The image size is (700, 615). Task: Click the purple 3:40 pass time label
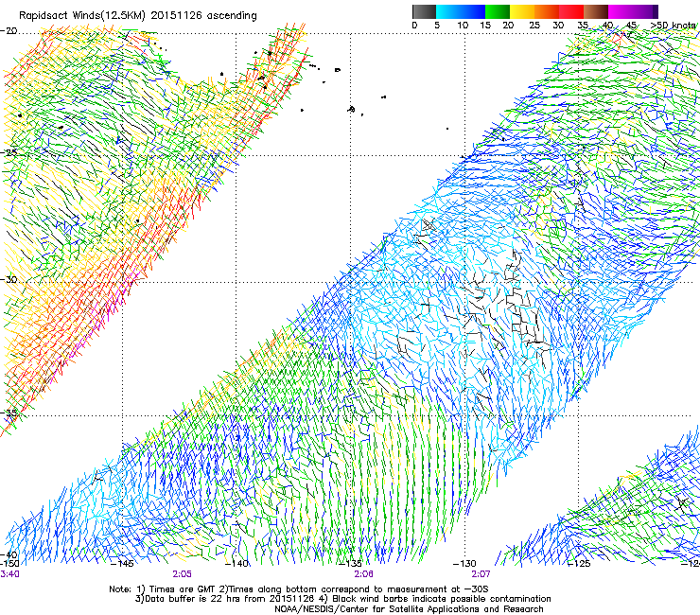click(x=9, y=574)
